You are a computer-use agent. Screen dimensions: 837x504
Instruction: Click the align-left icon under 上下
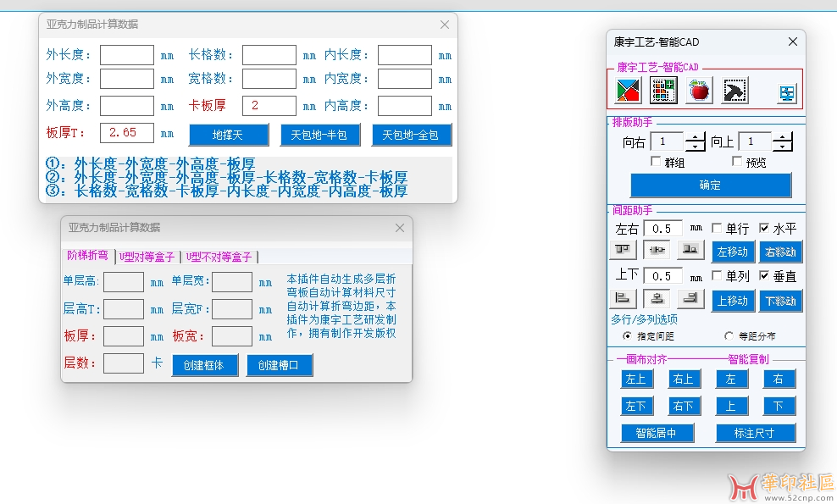coord(623,299)
